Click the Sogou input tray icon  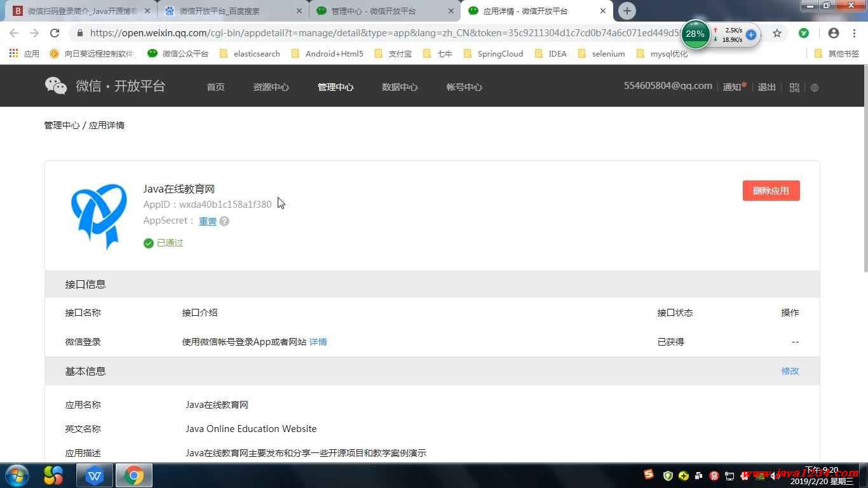[649, 475]
